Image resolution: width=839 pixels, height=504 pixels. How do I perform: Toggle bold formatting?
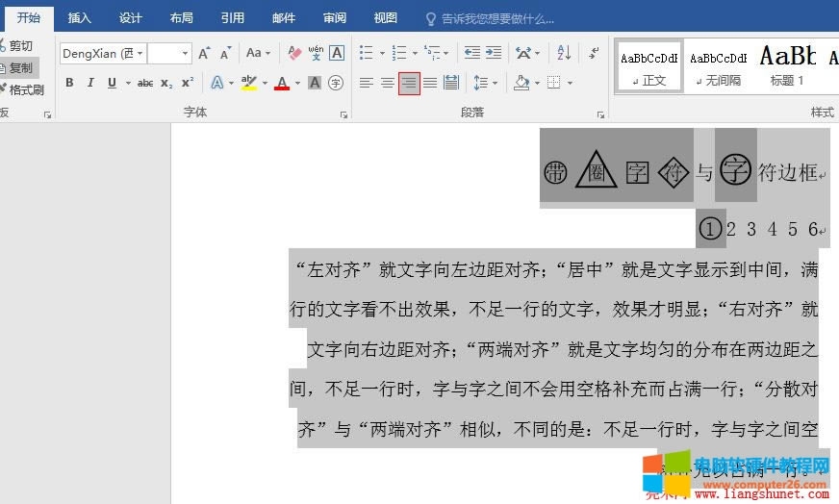click(69, 83)
